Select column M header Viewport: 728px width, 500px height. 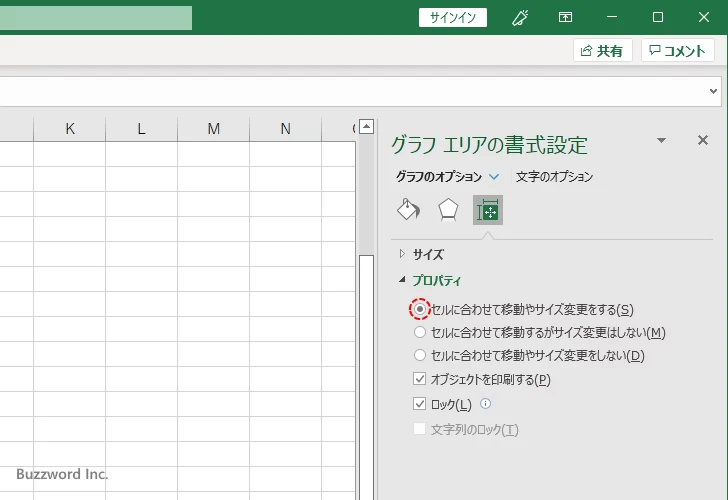click(214, 129)
